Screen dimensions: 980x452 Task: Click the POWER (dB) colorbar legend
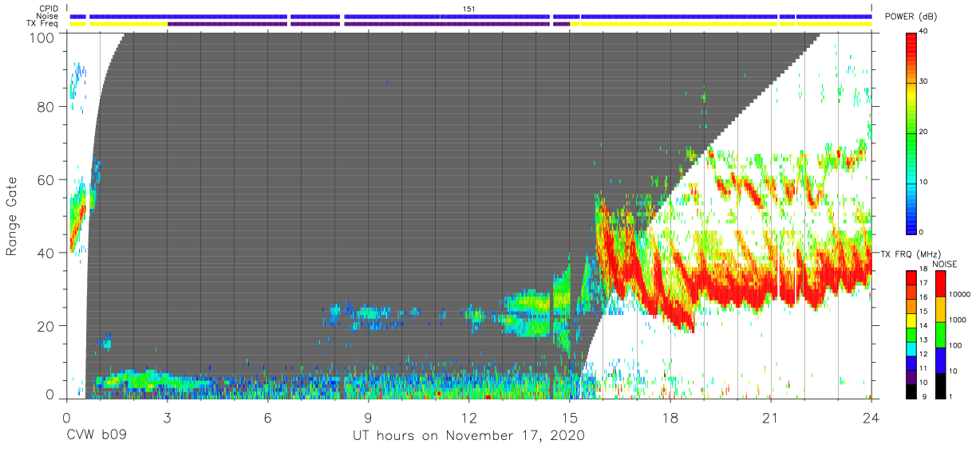912,132
